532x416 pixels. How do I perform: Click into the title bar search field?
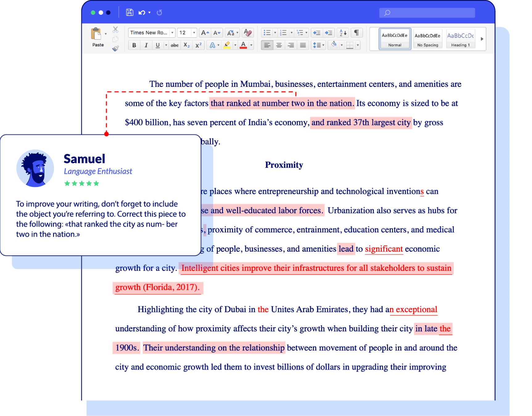(x=427, y=13)
